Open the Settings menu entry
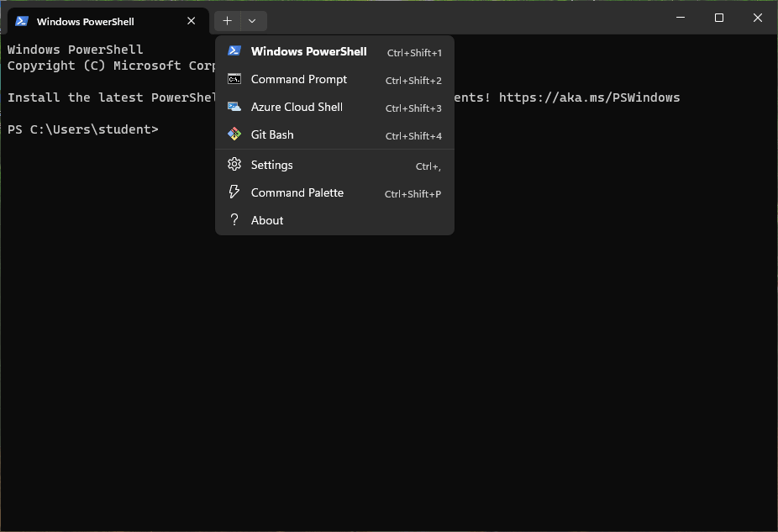Viewport: 778px width, 532px height. tap(335, 165)
